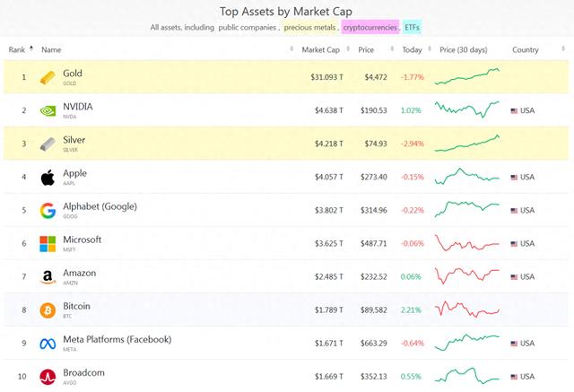This screenshot has width=574, height=392.
Task: Click the Meta Platforms logo icon
Action: tap(48, 344)
